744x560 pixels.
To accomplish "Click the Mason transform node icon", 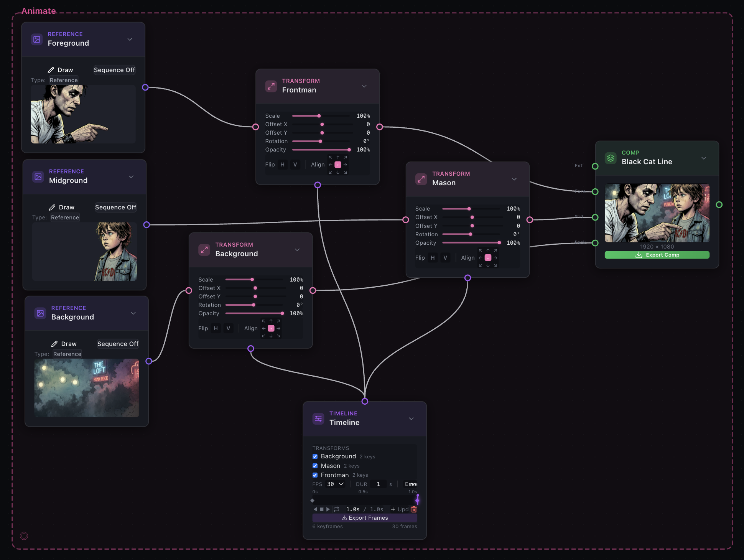I will 421,179.
